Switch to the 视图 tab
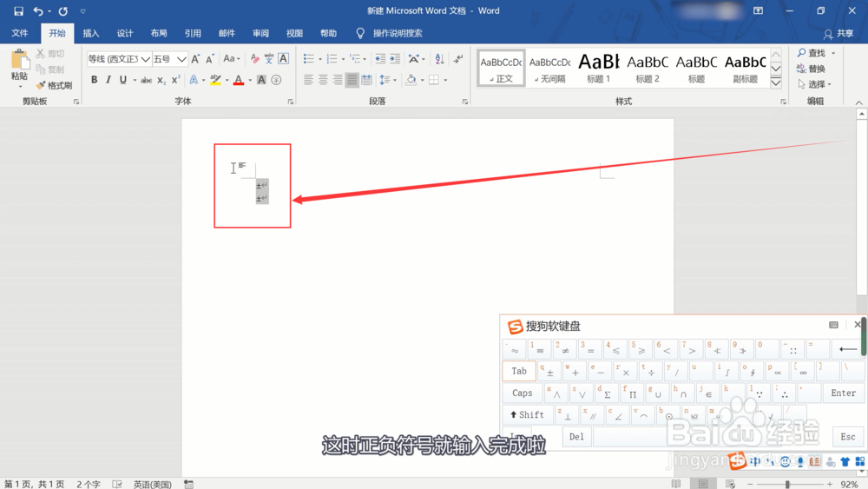868x489 pixels. [x=294, y=33]
